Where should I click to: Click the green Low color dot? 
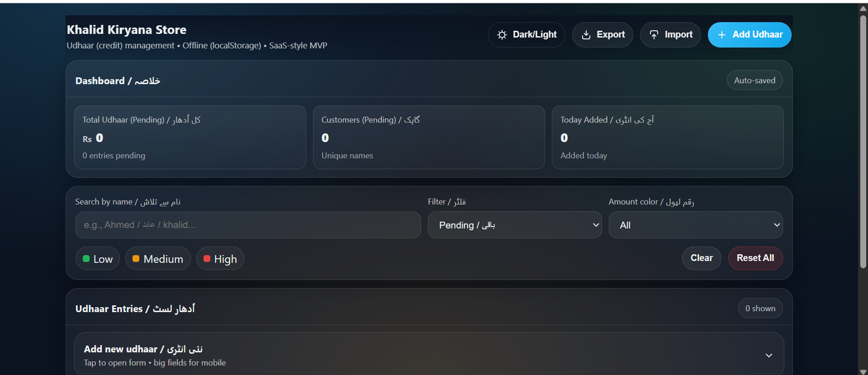[x=86, y=259]
